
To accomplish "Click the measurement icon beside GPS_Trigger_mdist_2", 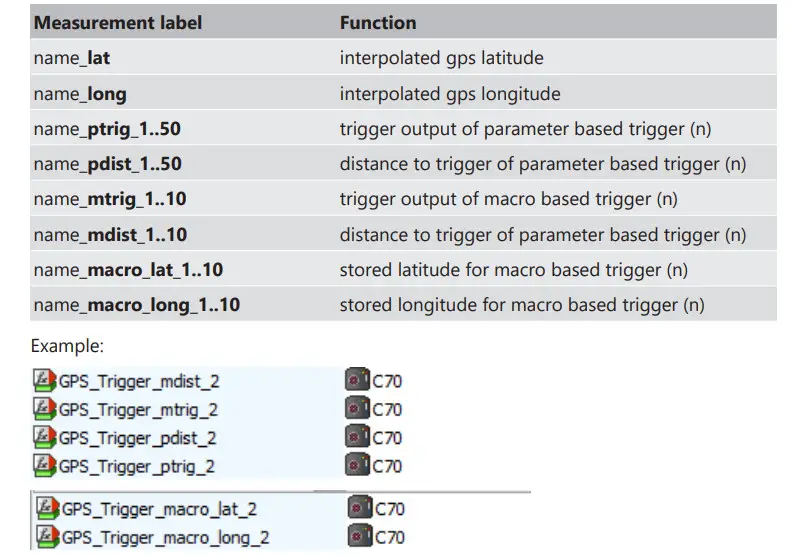I will [44, 381].
